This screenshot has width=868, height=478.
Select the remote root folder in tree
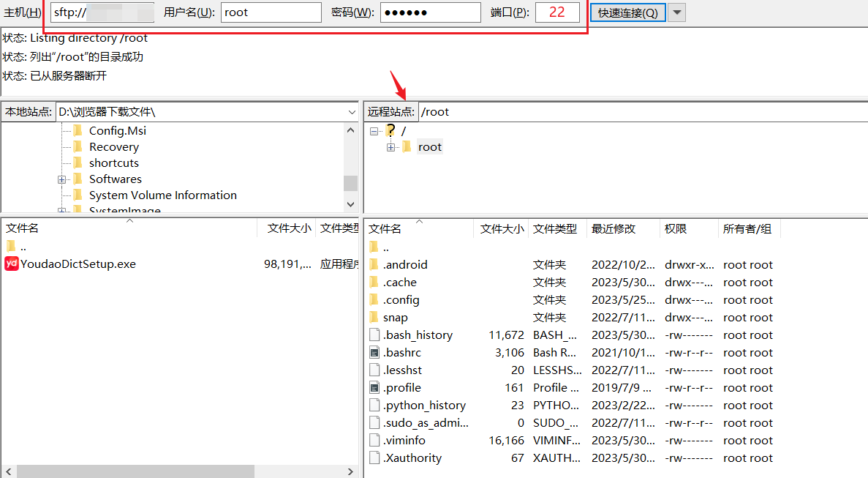(429, 147)
